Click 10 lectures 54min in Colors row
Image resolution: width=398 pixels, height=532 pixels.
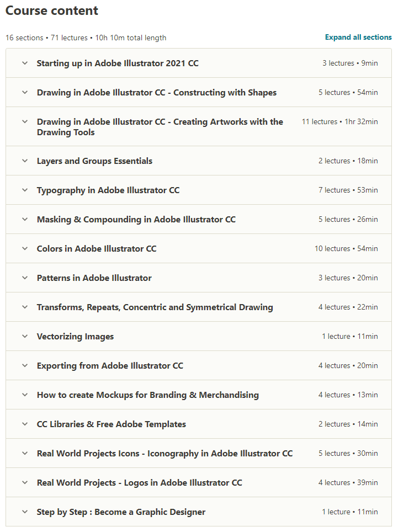346,249
